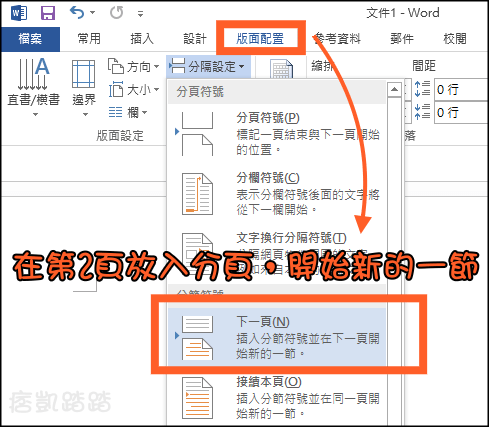Open the 欄 columns dropdown
This screenshot has width=489, height=427.
[x=128, y=112]
